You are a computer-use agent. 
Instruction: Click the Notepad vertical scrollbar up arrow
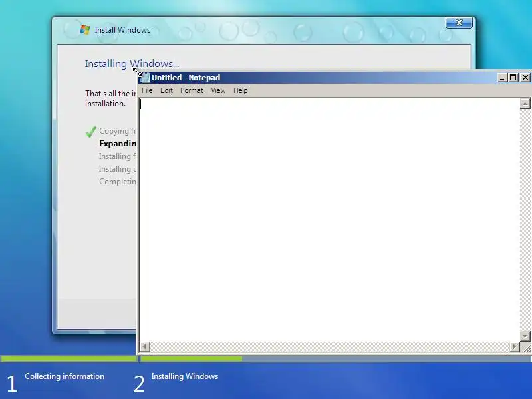pos(525,104)
